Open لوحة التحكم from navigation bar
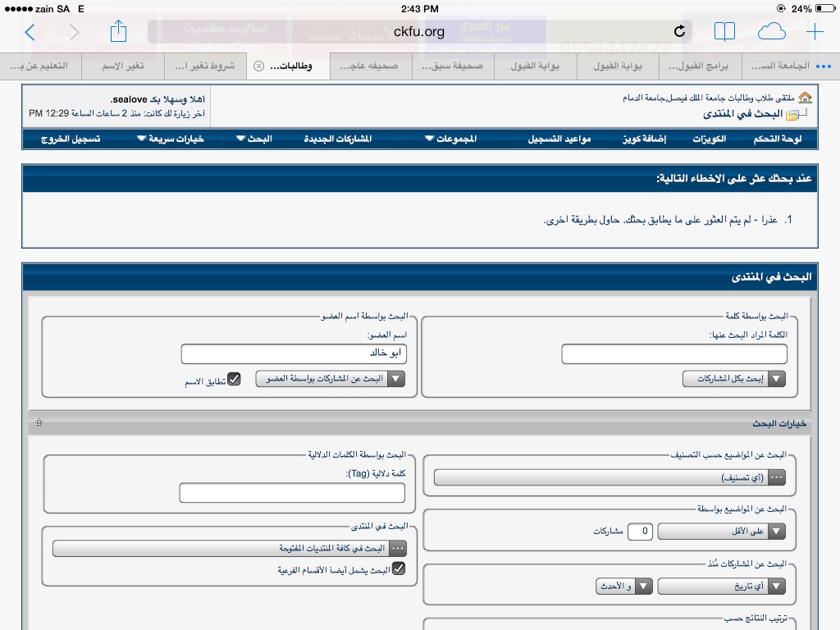The width and height of the screenshot is (840, 630). point(778,139)
